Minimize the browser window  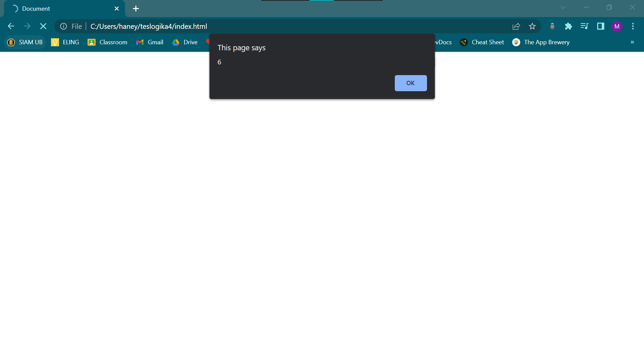click(x=586, y=7)
